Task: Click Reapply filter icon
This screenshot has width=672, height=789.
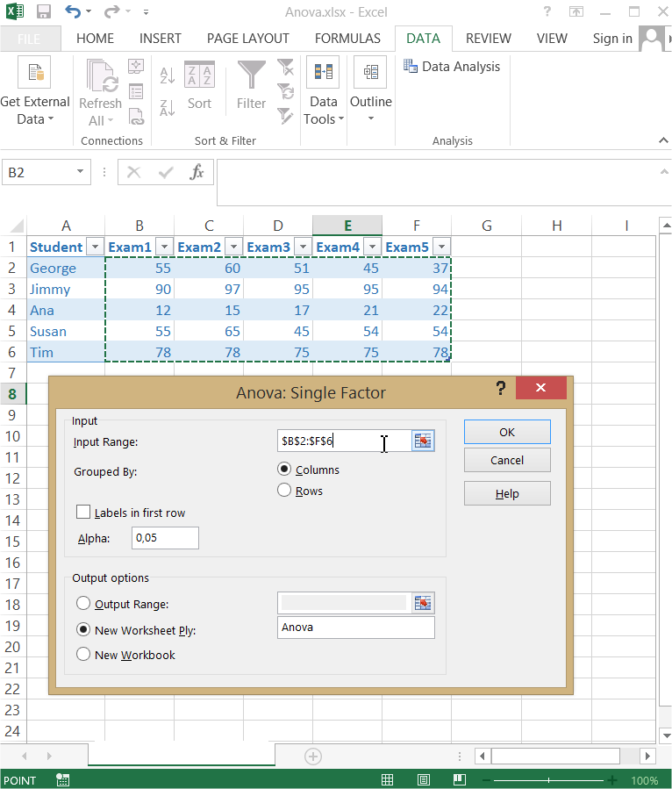Action: [x=286, y=91]
